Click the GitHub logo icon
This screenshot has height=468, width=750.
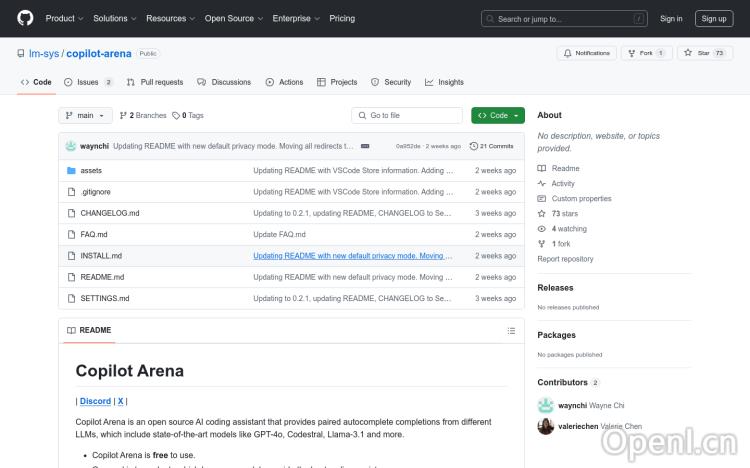click(25, 18)
